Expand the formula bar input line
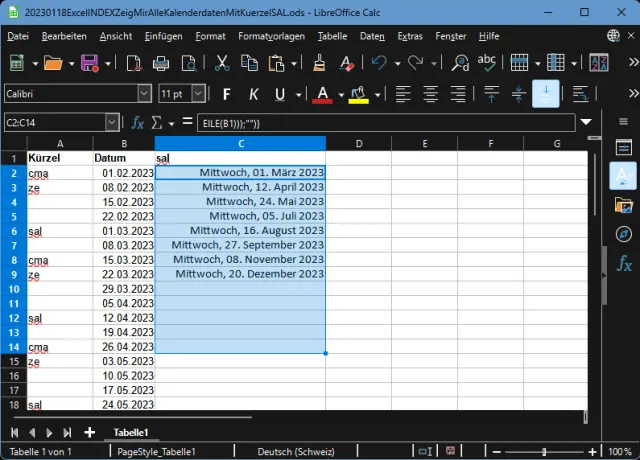Screen dimensions: 640x460 pos(585,123)
